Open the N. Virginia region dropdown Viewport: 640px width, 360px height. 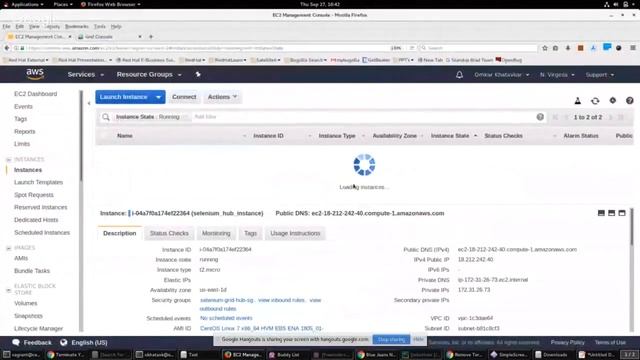pos(557,75)
